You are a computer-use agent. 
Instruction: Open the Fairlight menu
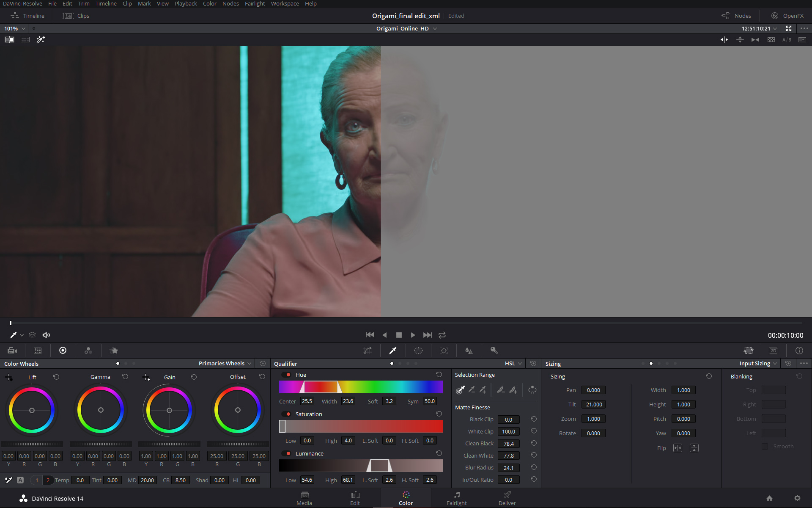click(x=255, y=4)
